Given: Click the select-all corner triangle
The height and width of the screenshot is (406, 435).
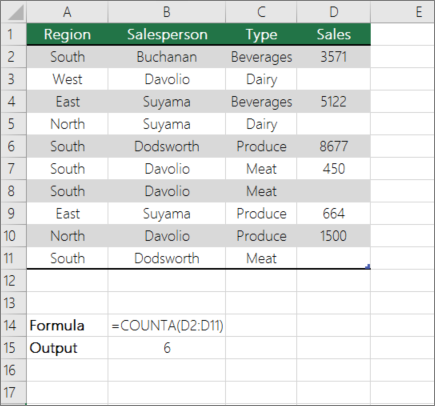Looking at the screenshot, I should [15, 12].
